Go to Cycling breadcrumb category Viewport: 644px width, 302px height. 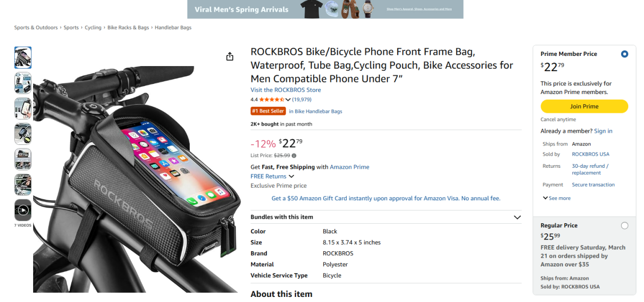coord(93,27)
